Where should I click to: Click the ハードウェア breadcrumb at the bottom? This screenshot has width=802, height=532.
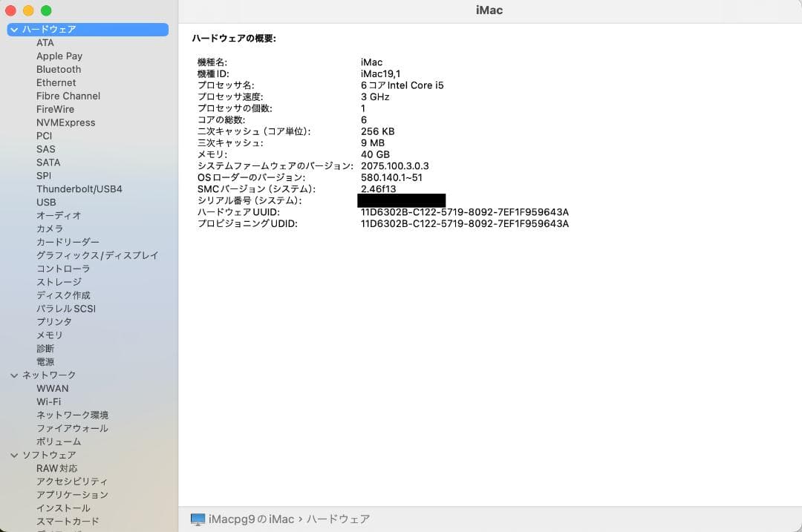tap(339, 519)
